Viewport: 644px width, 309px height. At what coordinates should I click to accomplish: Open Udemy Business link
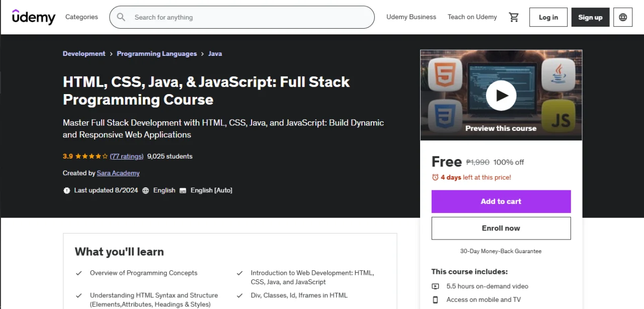pos(411,17)
